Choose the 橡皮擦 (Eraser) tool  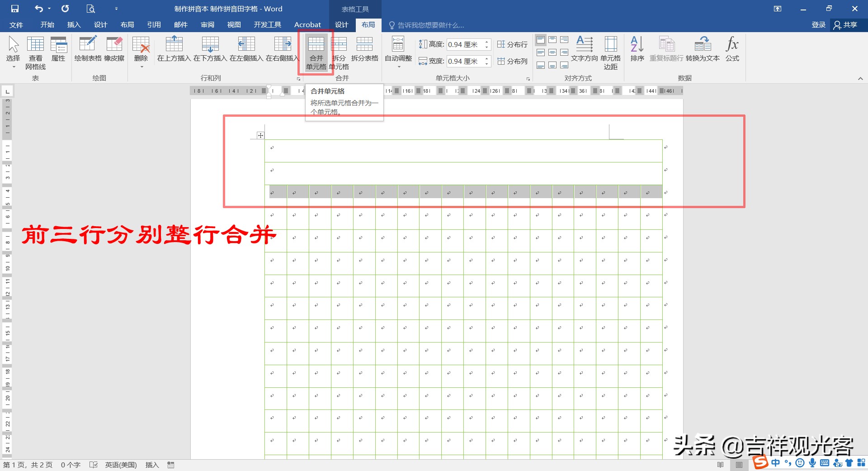click(x=114, y=50)
